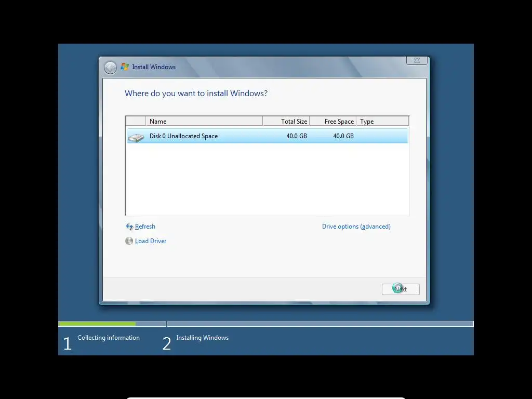The width and height of the screenshot is (532, 399).
Task: Click the Refresh link
Action: click(145, 227)
